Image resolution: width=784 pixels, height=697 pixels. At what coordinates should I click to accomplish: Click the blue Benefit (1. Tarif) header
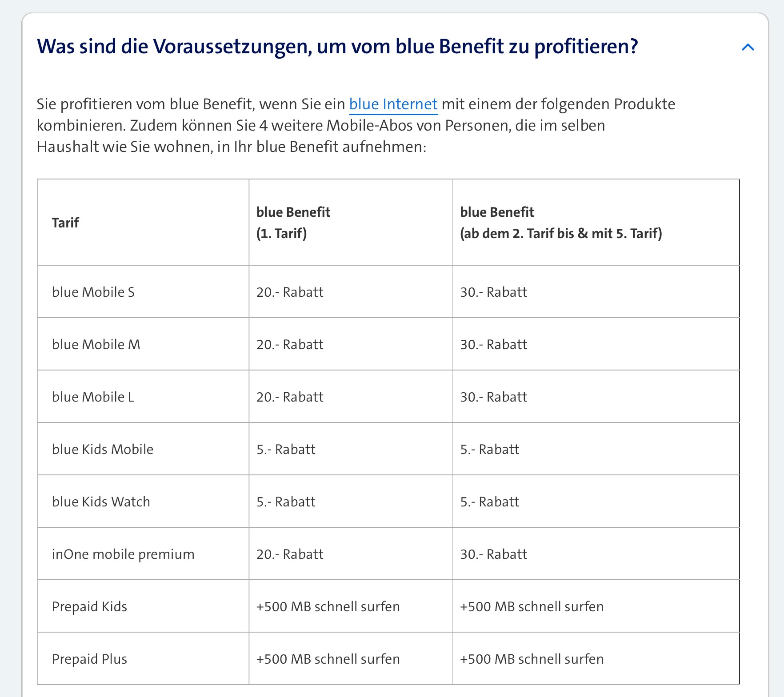coord(293,223)
